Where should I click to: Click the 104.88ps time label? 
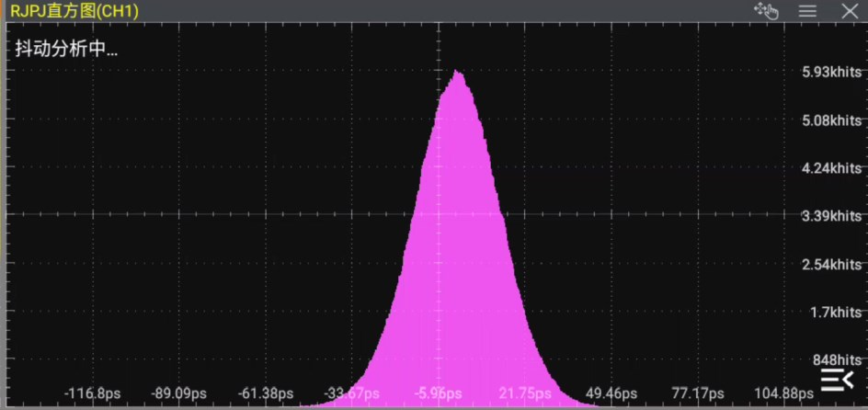pos(783,394)
